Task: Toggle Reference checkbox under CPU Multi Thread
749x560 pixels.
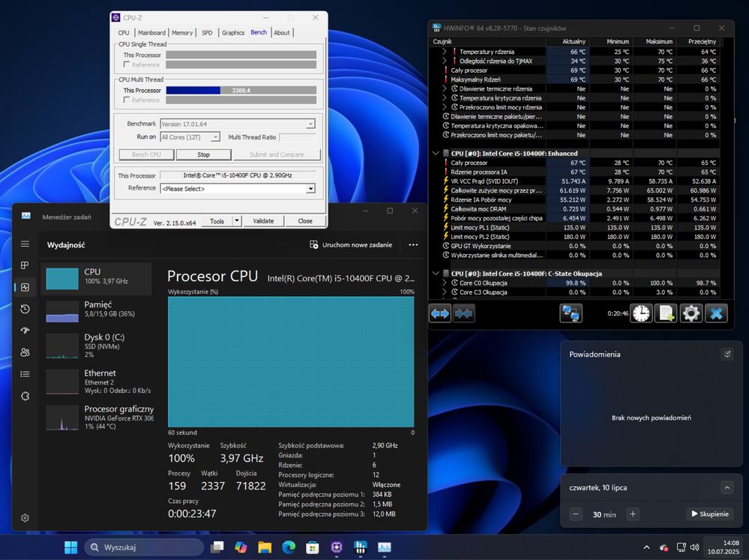Action: [x=127, y=100]
